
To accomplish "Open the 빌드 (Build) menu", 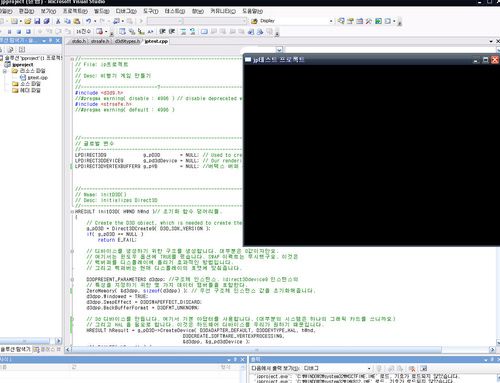I will 101,11.
